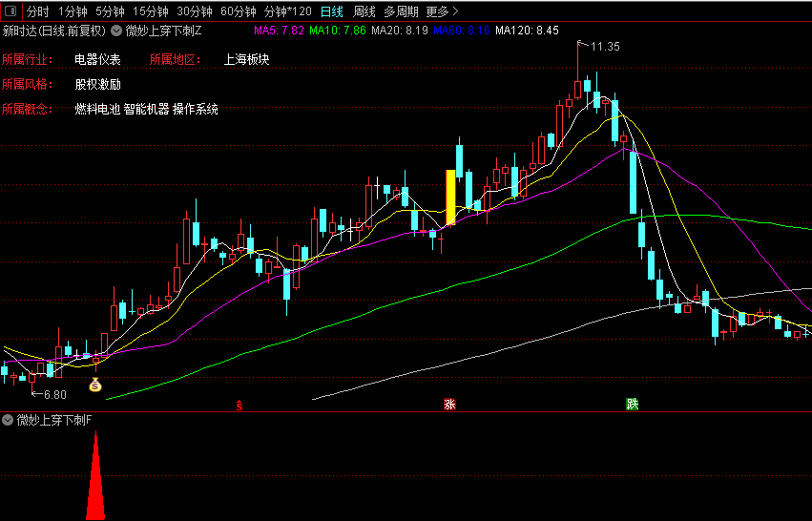The width and height of the screenshot is (812, 521).
Task: Switch to the 1分钟 period tab
Action: pyautogui.click(x=73, y=11)
